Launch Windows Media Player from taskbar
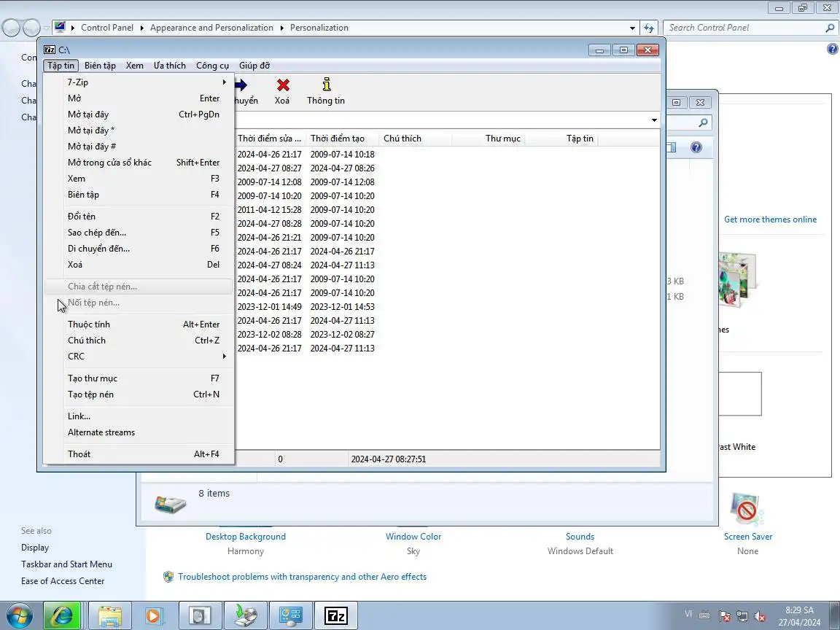 (154, 615)
